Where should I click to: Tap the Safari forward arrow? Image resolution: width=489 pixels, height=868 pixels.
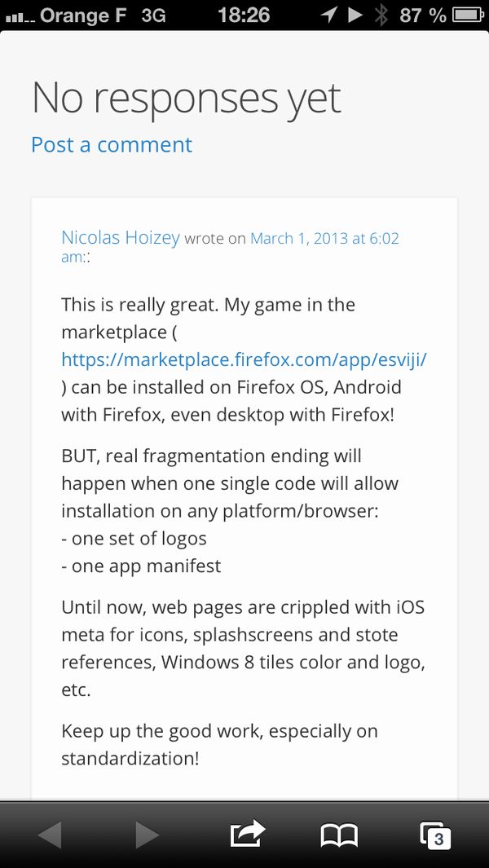[147, 835]
